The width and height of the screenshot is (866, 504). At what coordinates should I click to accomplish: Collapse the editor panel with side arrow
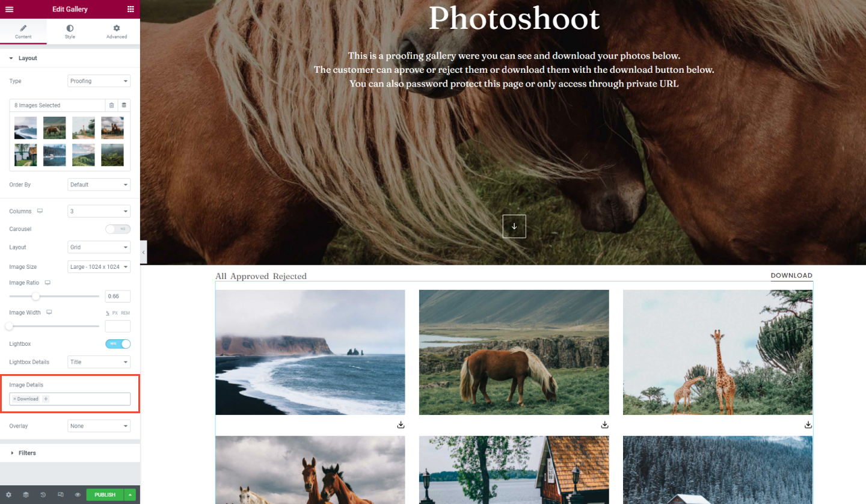[143, 253]
